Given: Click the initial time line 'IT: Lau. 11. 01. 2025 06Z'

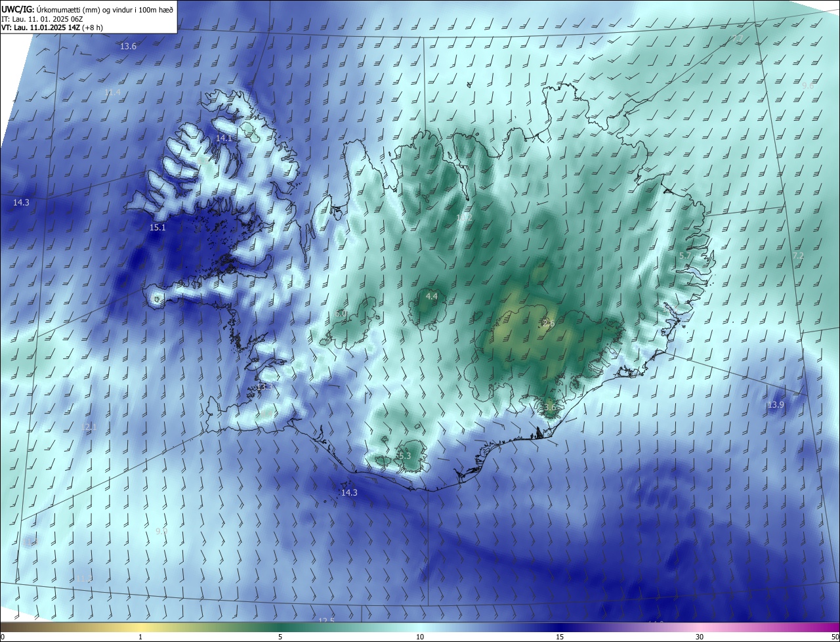Looking at the screenshot, I should pos(42,18).
